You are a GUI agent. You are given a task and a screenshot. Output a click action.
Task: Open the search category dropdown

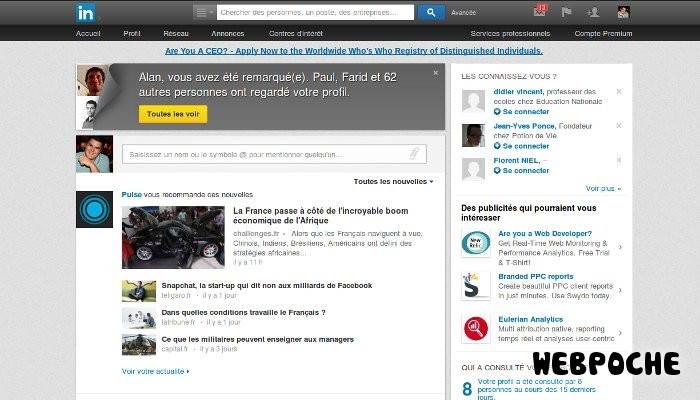[x=204, y=12]
